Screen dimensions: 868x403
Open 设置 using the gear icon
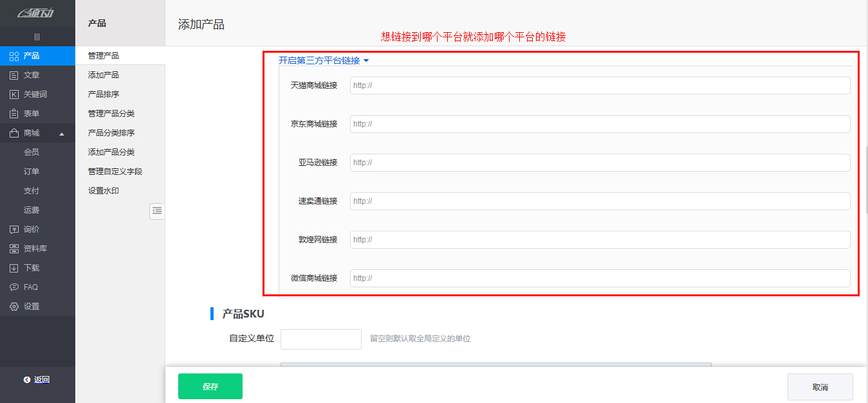pyautogui.click(x=14, y=307)
